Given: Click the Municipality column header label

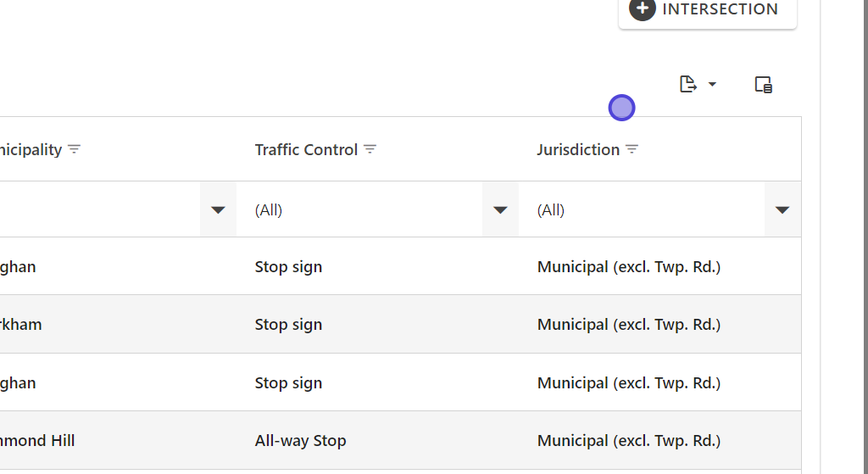Looking at the screenshot, I should [31, 149].
